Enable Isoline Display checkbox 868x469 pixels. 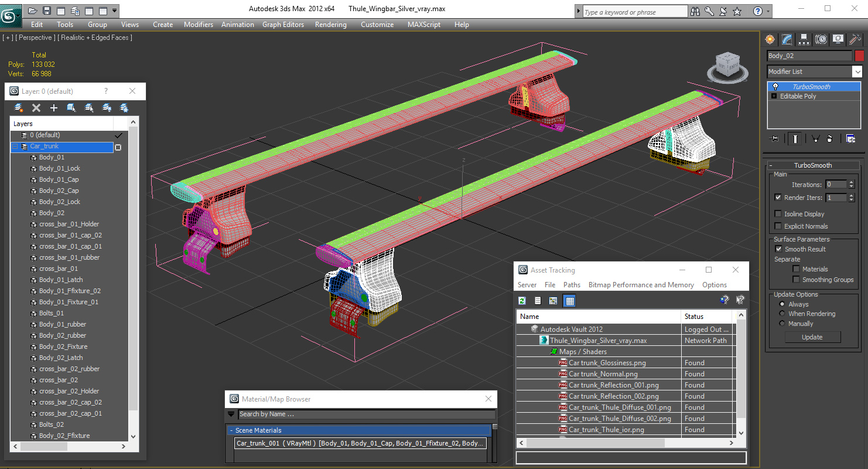pos(778,214)
